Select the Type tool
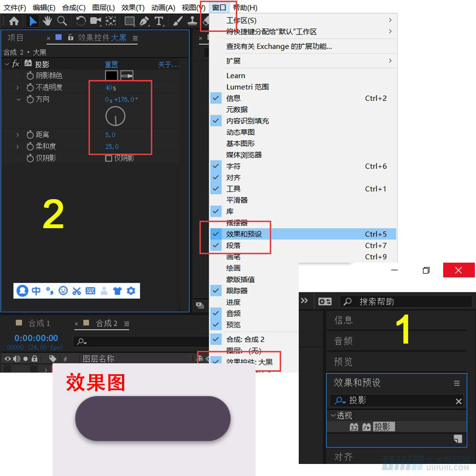 159,22
